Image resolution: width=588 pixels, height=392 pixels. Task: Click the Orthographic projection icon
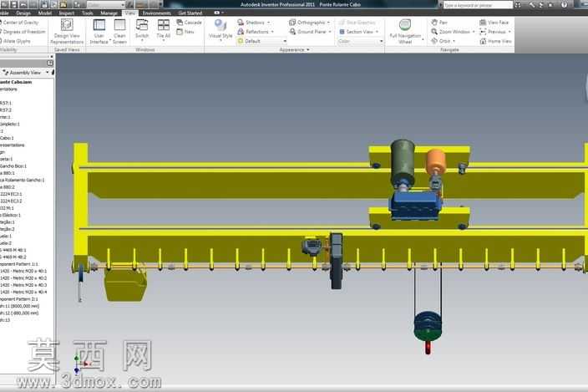click(292, 23)
